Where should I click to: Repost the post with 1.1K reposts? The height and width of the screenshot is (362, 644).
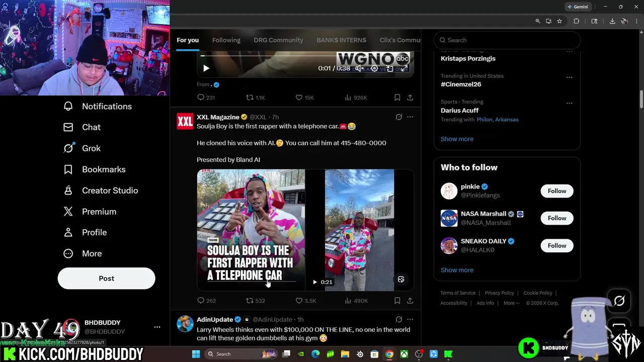(255, 98)
